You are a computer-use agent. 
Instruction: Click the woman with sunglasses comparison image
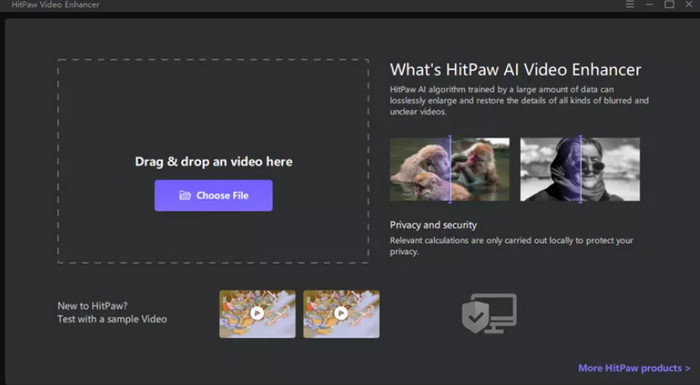580,169
